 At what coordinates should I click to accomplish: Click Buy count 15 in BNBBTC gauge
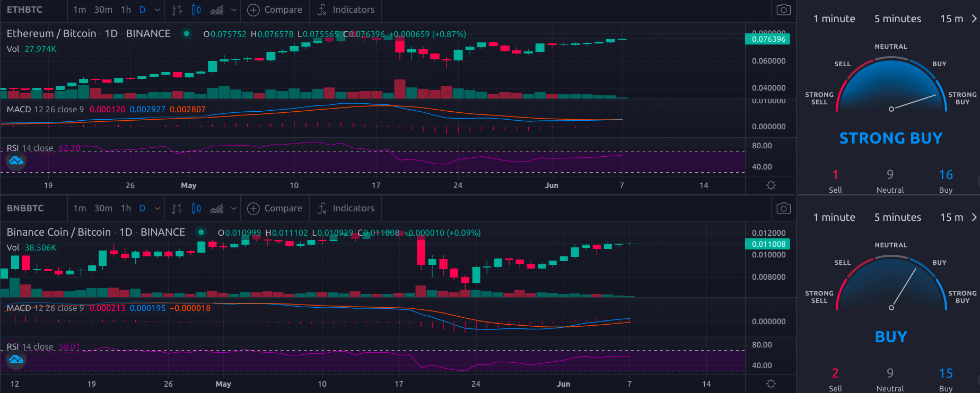tap(946, 373)
